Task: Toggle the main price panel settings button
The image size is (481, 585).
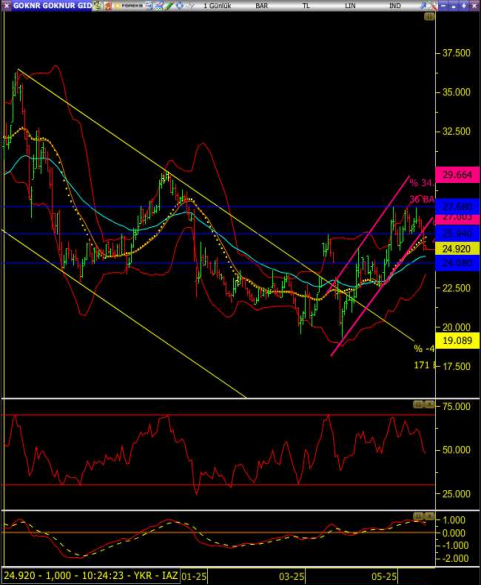Action: tap(429, 16)
